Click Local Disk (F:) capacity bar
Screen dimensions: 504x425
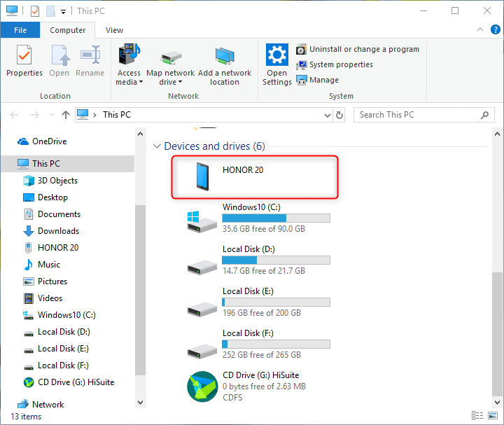(x=276, y=344)
